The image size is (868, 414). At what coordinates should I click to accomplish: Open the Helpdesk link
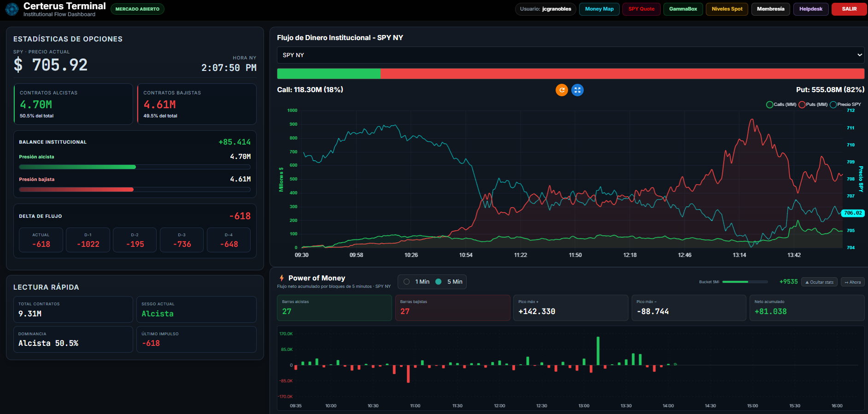tap(811, 9)
